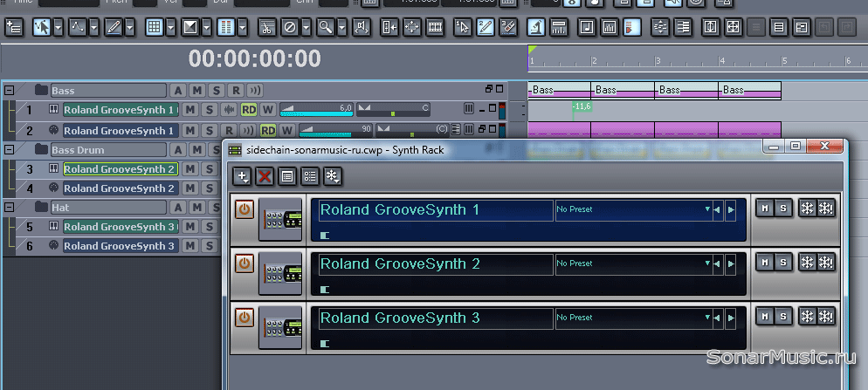868x390 pixels.
Task: Open the Select tool dropdown arrow
Action: pos(58,27)
